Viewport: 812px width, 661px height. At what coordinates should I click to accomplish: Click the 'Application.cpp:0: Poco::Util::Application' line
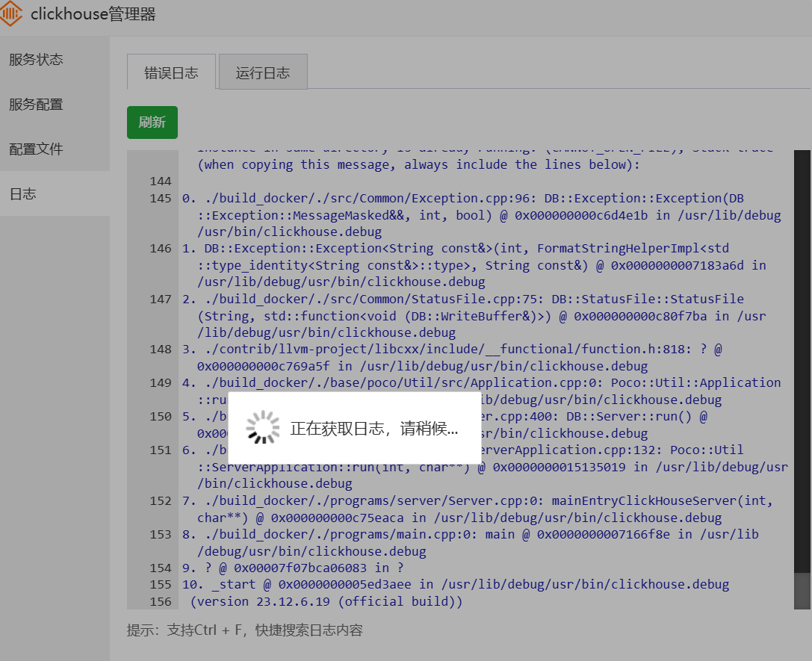point(481,382)
